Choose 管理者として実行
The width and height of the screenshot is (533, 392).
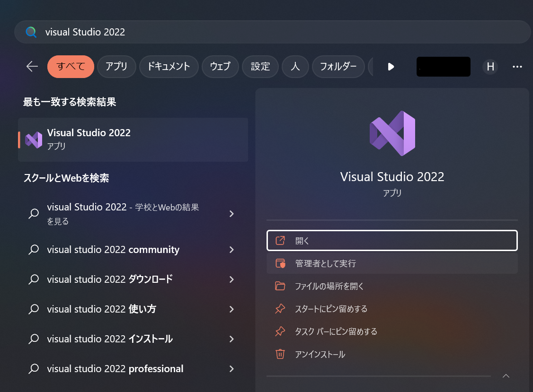click(x=392, y=263)
